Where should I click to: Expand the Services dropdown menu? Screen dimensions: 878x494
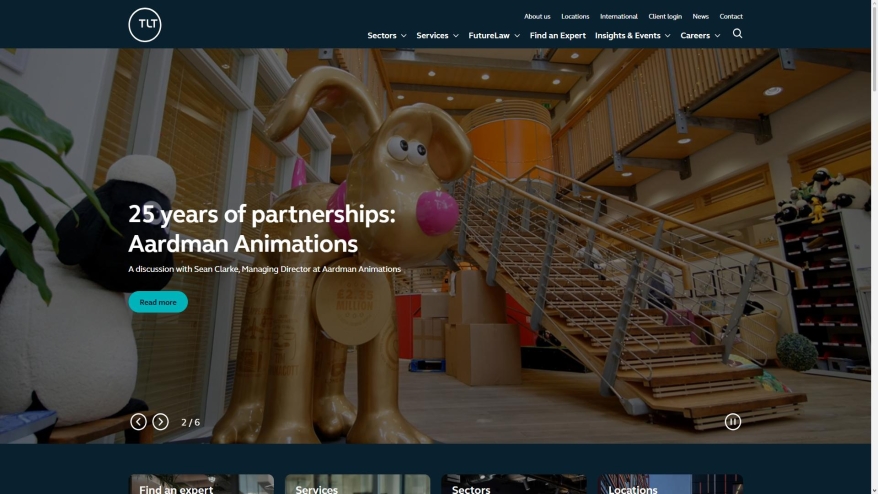pos(437,36)
